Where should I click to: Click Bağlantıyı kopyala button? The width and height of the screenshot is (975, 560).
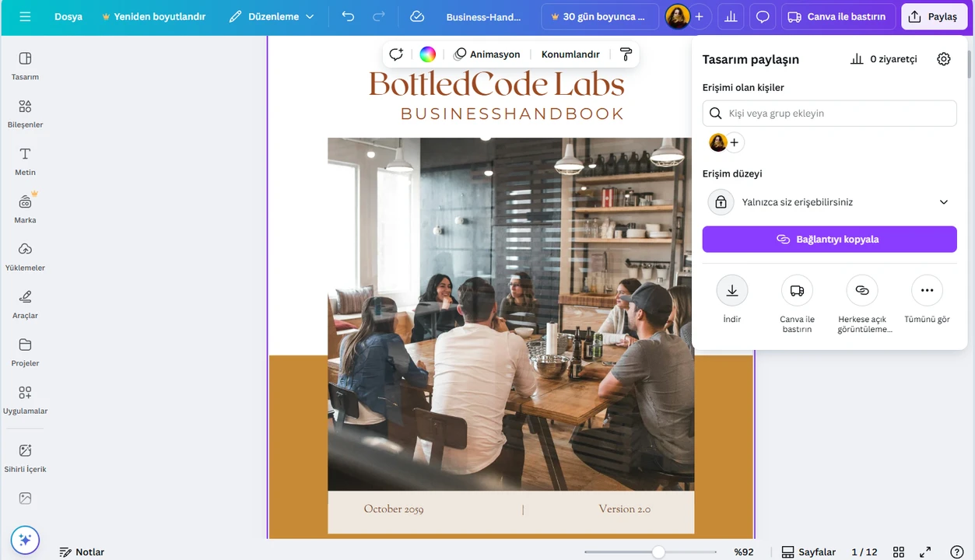829,240
